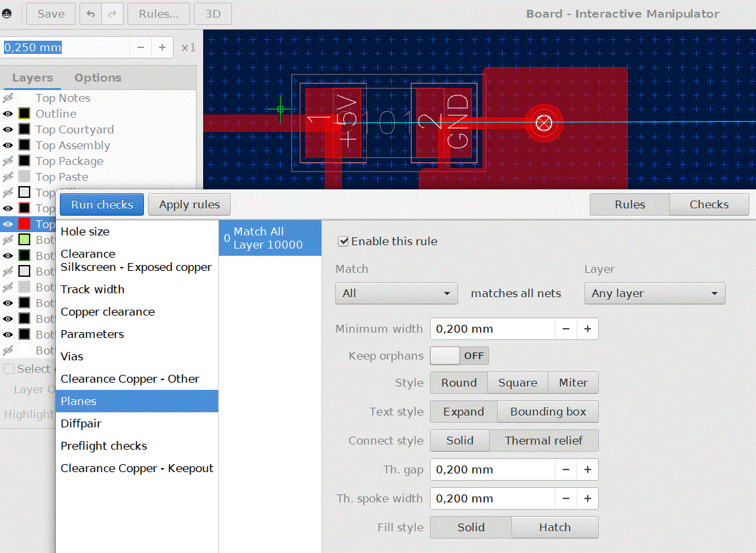Select Thermal relief connect style
The image size is (756, 553).
[x=544, y=441]
